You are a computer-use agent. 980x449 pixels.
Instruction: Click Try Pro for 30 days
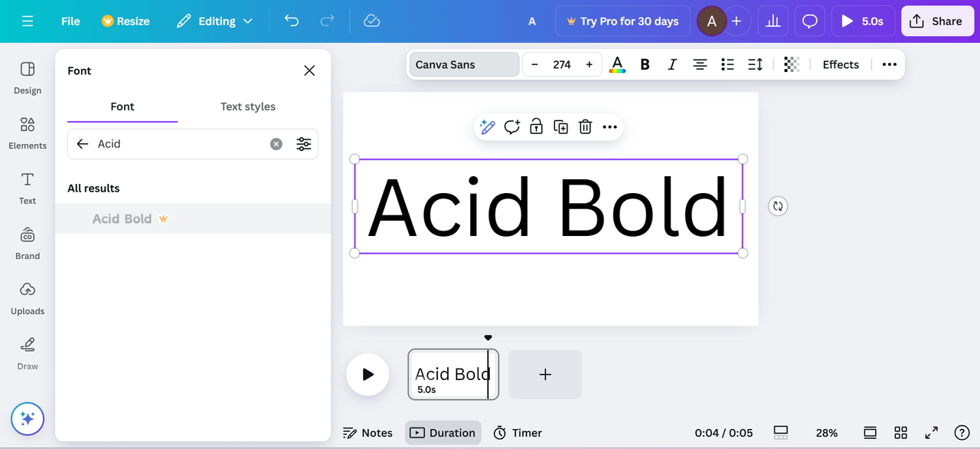tap(622, 21)
